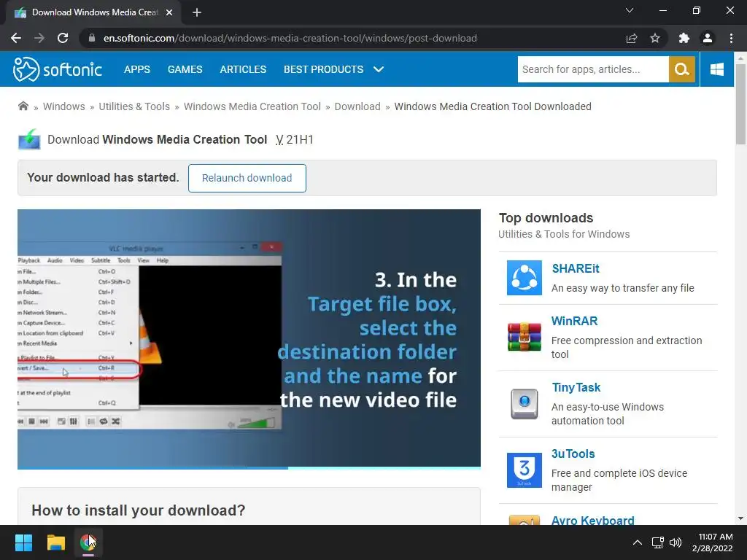Viewport: 747px width, 560px height.
Task: Click the Relaunch download button
Action: pos(247,178)
